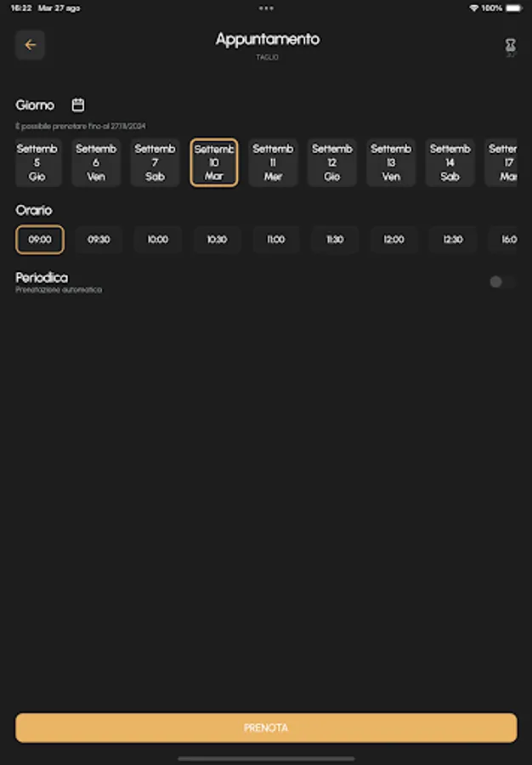Select the 11:00 time slot
Viewport: 532px width, 765px height.
click(276, 240)
